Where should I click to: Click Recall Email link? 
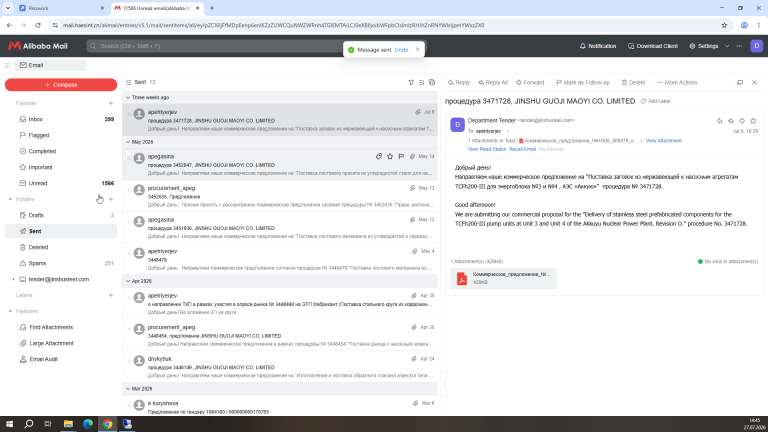pos(522,149)
